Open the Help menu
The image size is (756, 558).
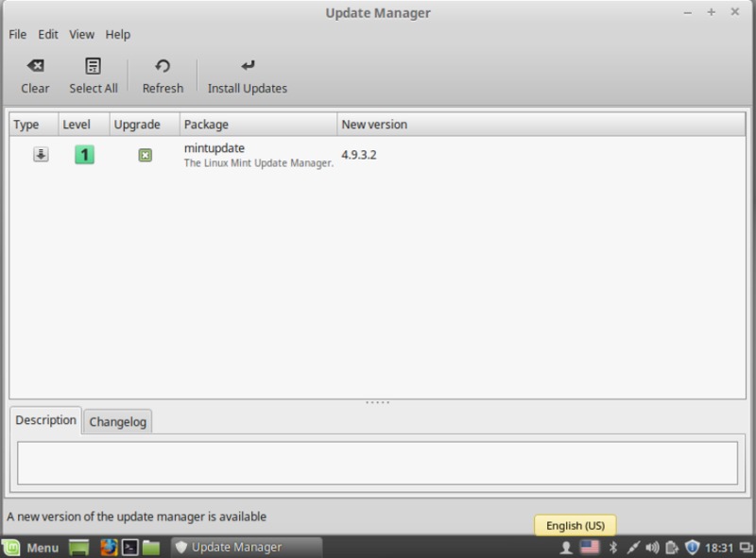[x=118, y=34]
